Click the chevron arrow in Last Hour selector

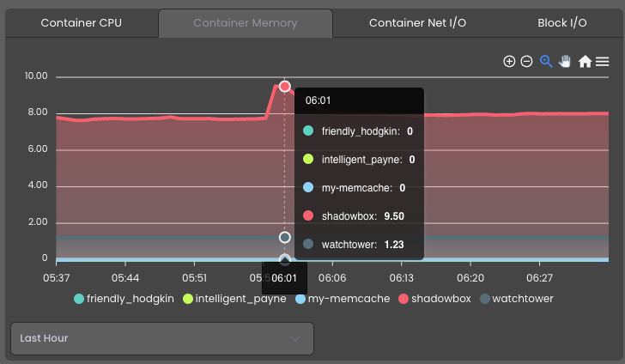pyautogui.click(x=295, y=339)
